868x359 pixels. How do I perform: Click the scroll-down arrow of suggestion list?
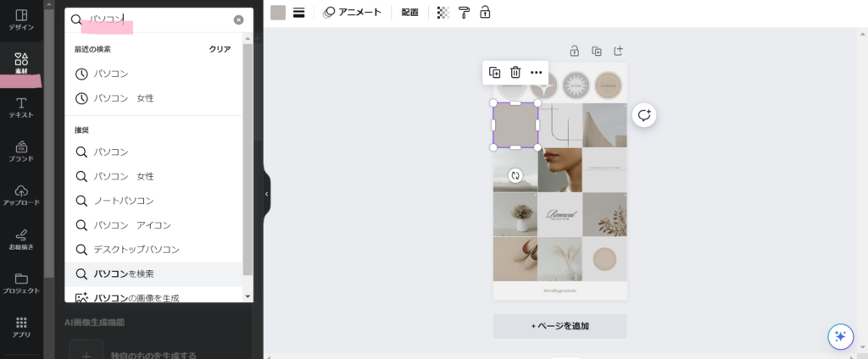click(248, 296)
